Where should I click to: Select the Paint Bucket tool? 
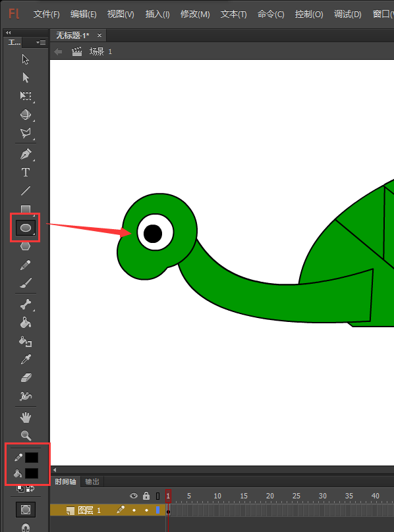[x=26, y=323]
